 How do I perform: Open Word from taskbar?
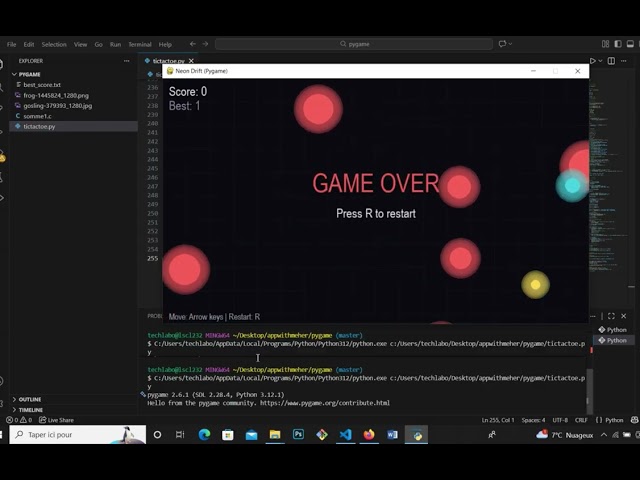(392, 435)
